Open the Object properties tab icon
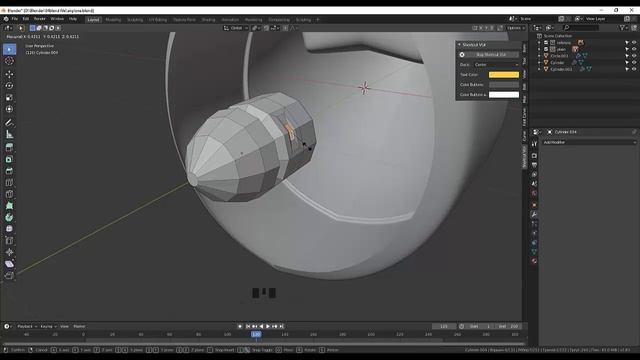This screenshot has width=640, height=360. 534,205
